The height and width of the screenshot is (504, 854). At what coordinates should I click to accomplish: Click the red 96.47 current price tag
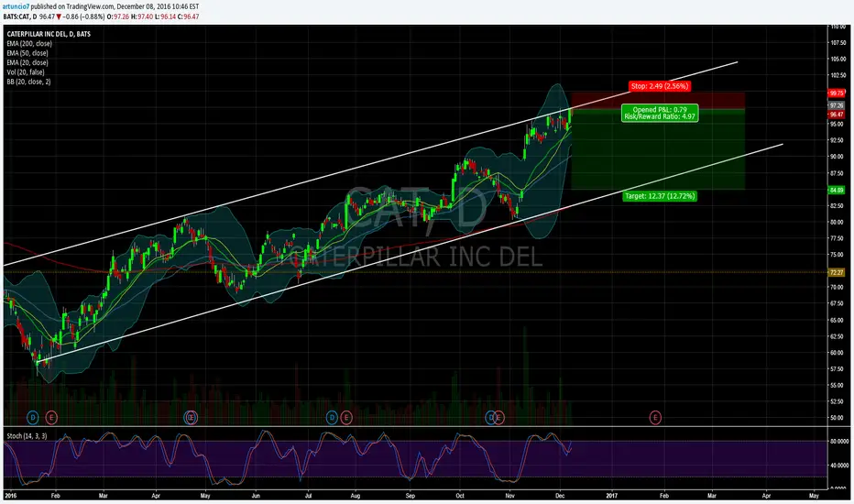pyautogui.click(x=837, y=115)
